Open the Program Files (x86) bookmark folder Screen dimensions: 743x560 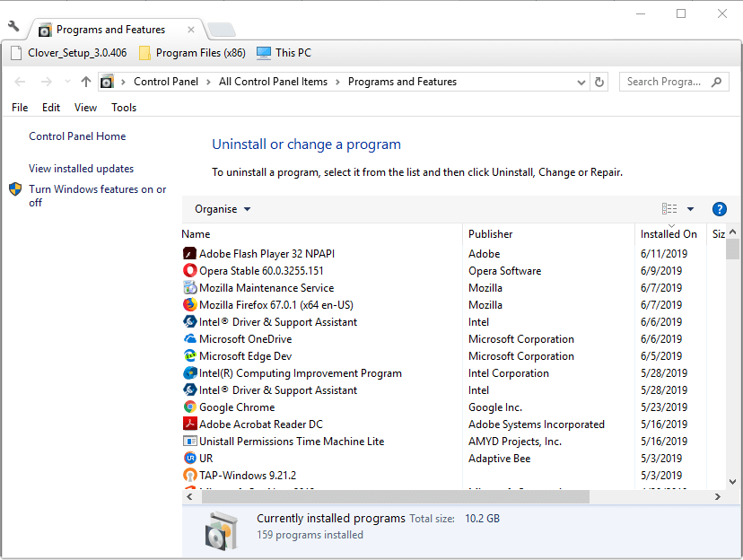tap(192, 53)
